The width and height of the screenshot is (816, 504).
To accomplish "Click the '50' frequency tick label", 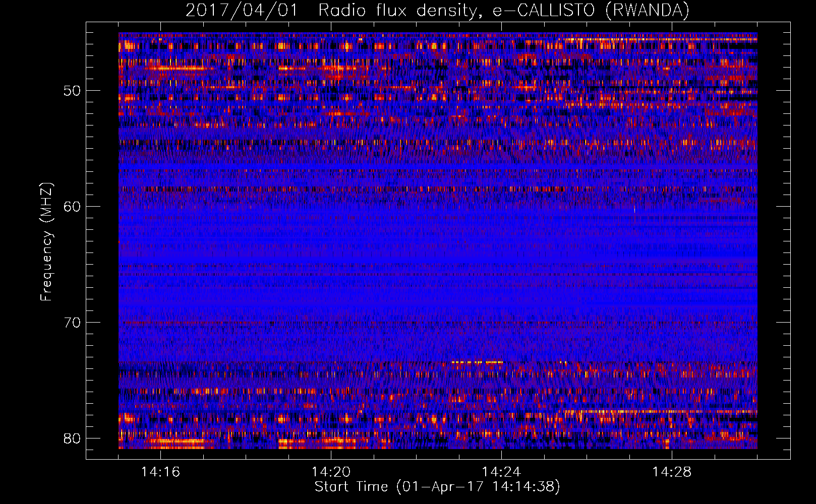I will coord(72,91).
